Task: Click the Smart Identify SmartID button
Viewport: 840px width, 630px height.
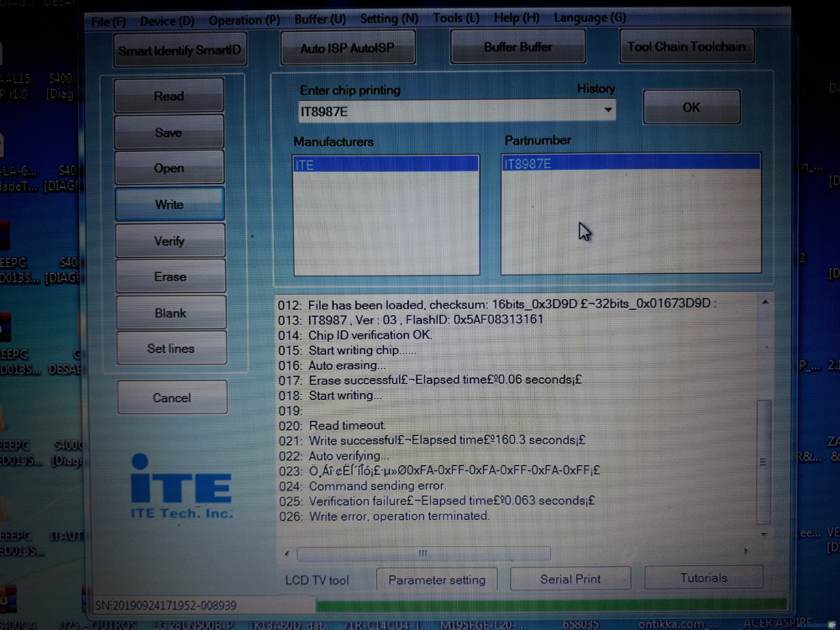Action: (179, 50)
